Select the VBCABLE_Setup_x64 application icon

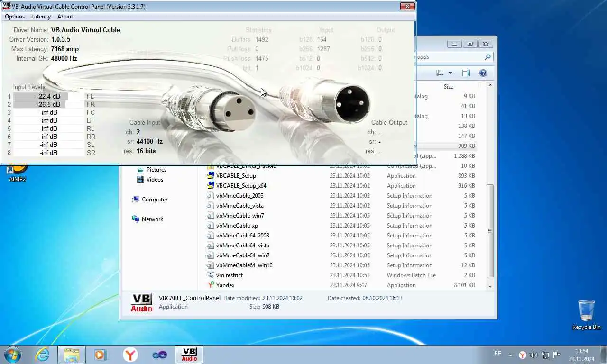(x=211, y=185)
